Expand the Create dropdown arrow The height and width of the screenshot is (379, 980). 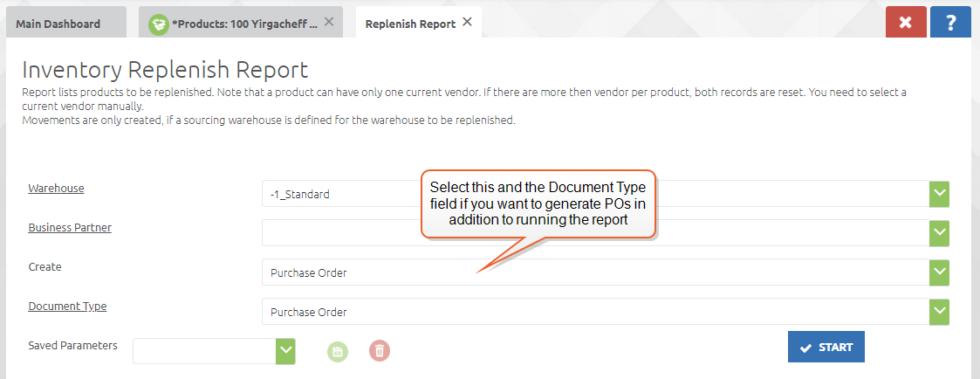click(939, 272)
